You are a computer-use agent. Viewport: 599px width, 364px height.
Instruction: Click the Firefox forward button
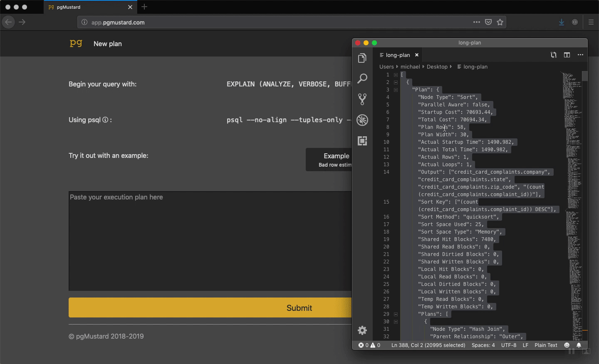tap(22, 22)
